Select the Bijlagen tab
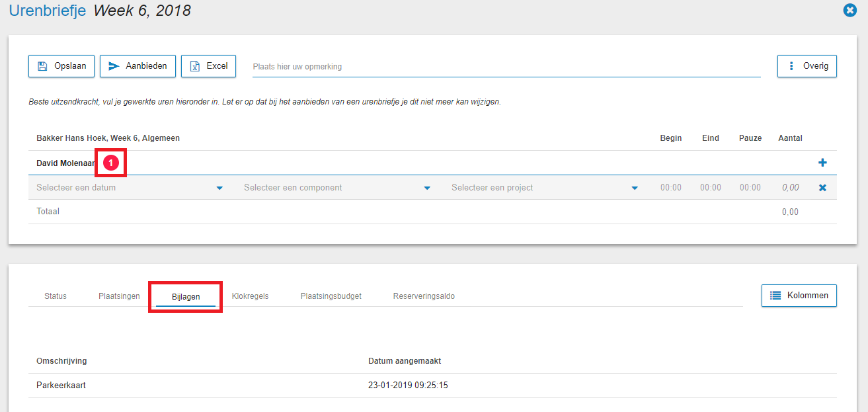This screenshot has width=868, height=412. pos(186,297)
